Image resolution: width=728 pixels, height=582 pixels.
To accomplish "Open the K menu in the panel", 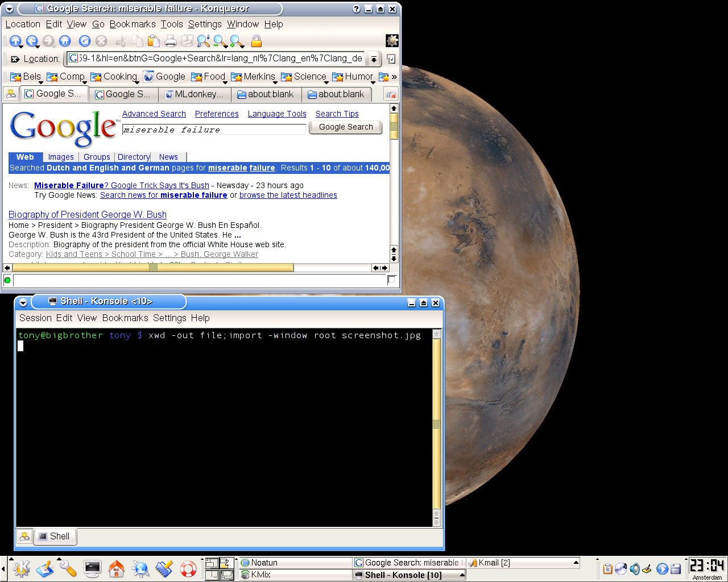I will click(22, 568).
